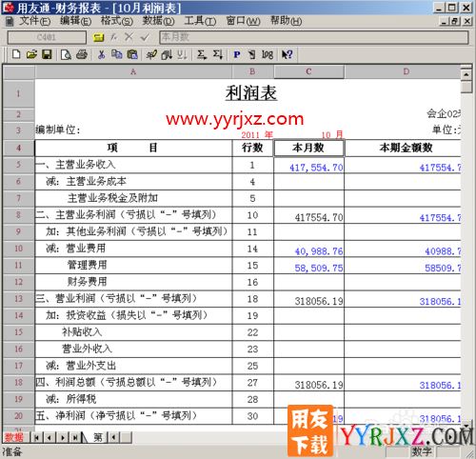This screenshot has height=459, width=476.
Task: Click the 58,509.75 value cell
Action: pos(308,266)
